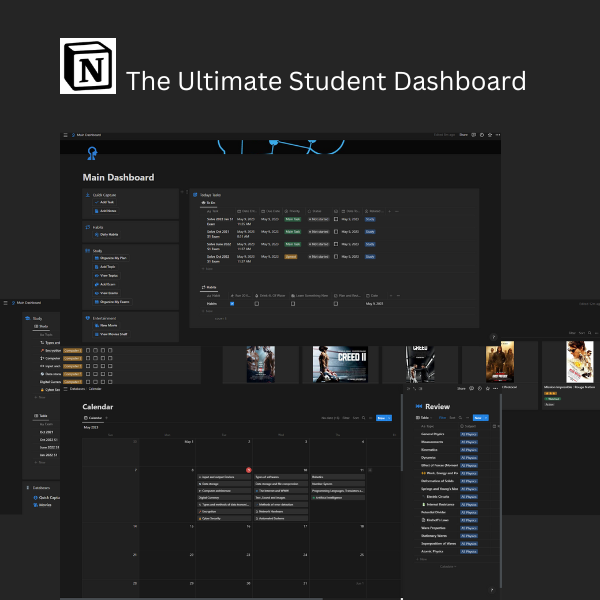
Task: Add a column with plus icon in To Do table
Action: 390,211
